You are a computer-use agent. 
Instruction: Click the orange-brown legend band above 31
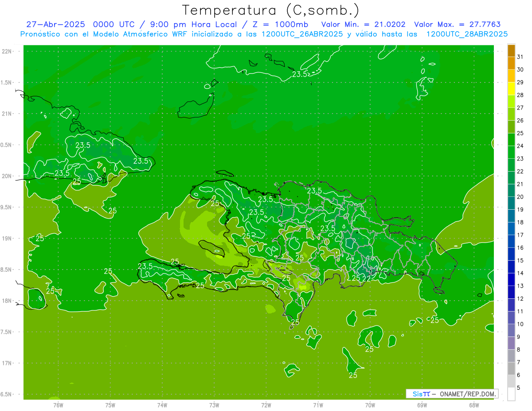pyautogui.click(x=511, y=51)
